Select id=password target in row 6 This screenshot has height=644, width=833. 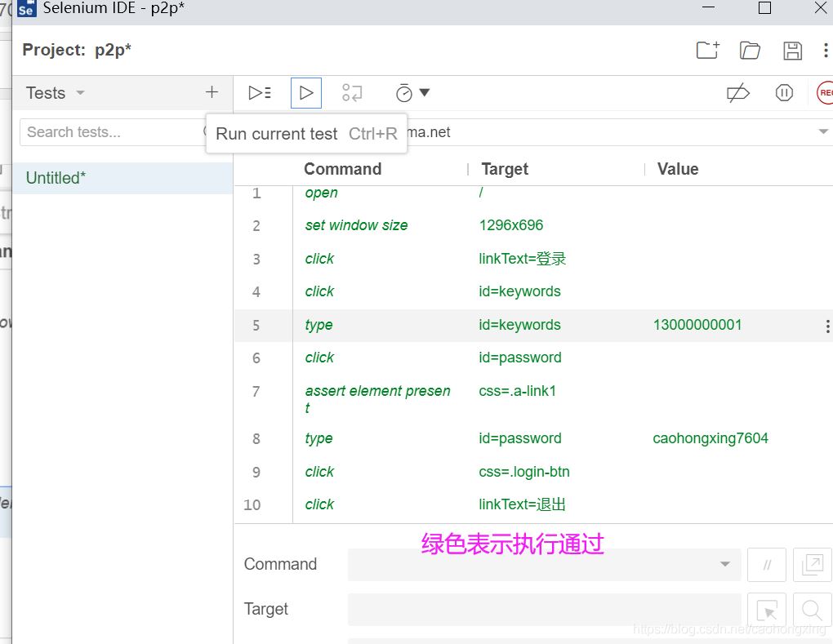[519, 358]
